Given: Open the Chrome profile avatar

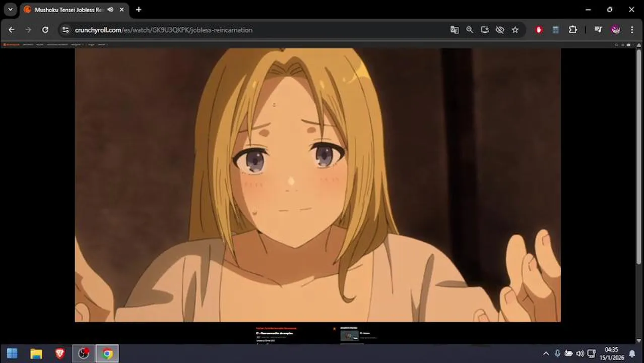Looking at the screenshot, I should point(615,30).
